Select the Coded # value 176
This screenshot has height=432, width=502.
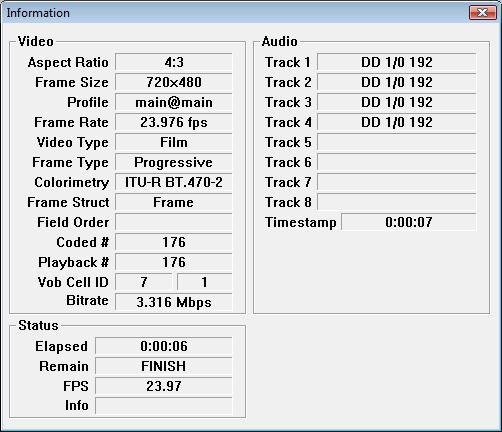[x=174, y=242]
